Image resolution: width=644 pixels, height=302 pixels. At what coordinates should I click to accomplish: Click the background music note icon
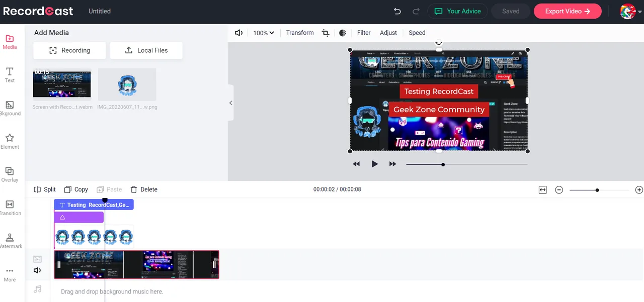pos(37,289)
